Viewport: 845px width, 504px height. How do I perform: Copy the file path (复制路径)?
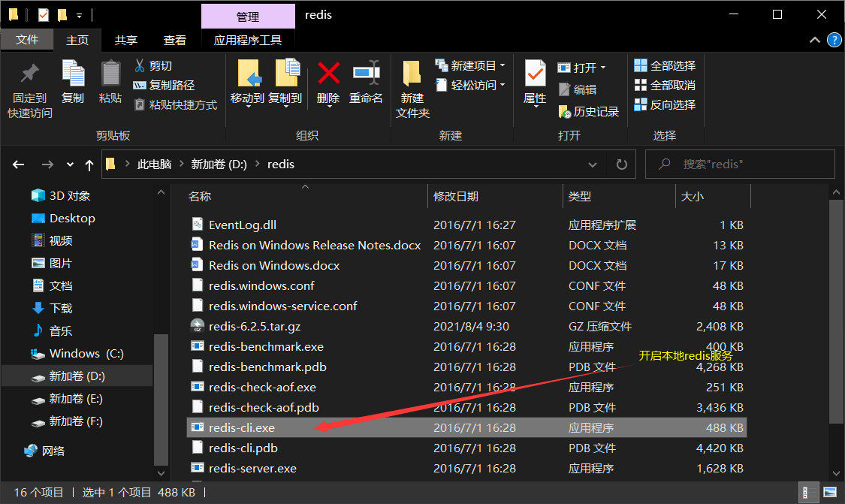tap(164, 85)
